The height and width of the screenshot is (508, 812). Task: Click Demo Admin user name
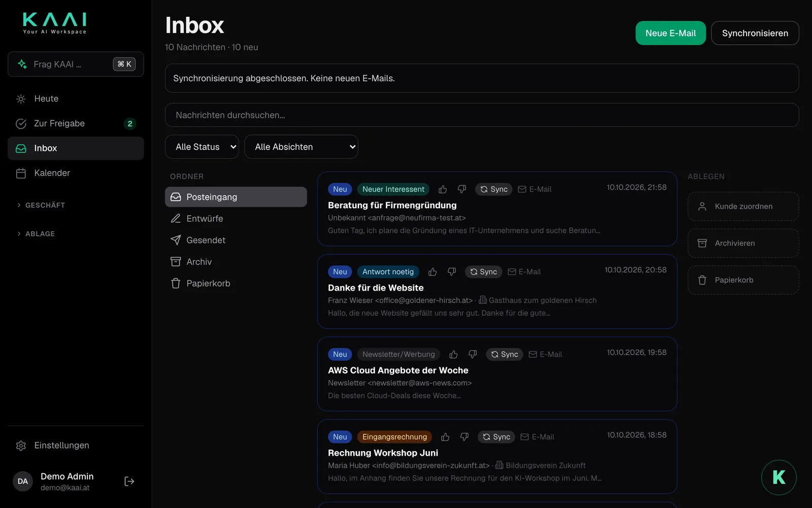[67, 477]
